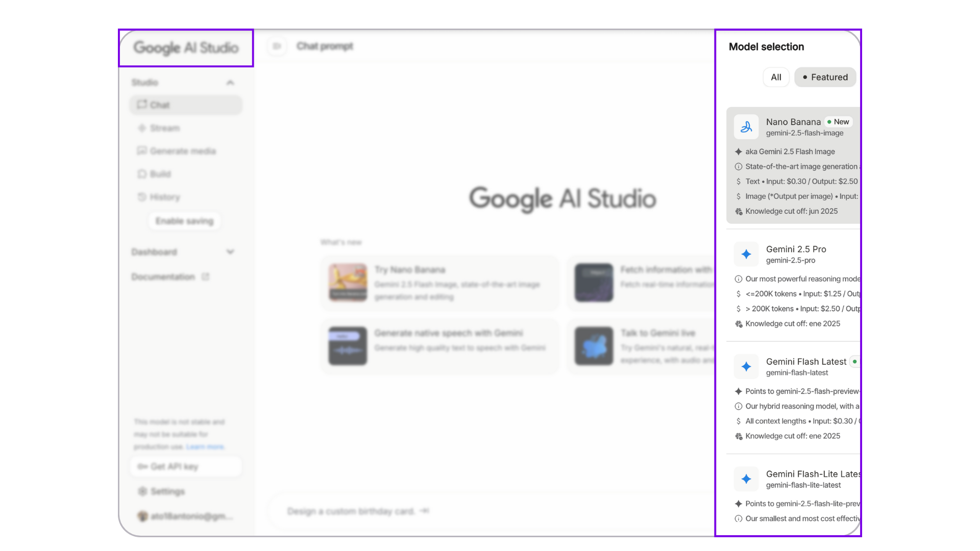Viewport: 980px width, 551px height.
Task: Select the All filter chip
Action: [776, 77]
